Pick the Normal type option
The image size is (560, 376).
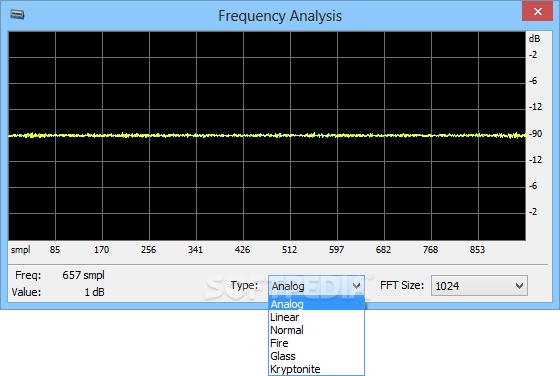316,330
